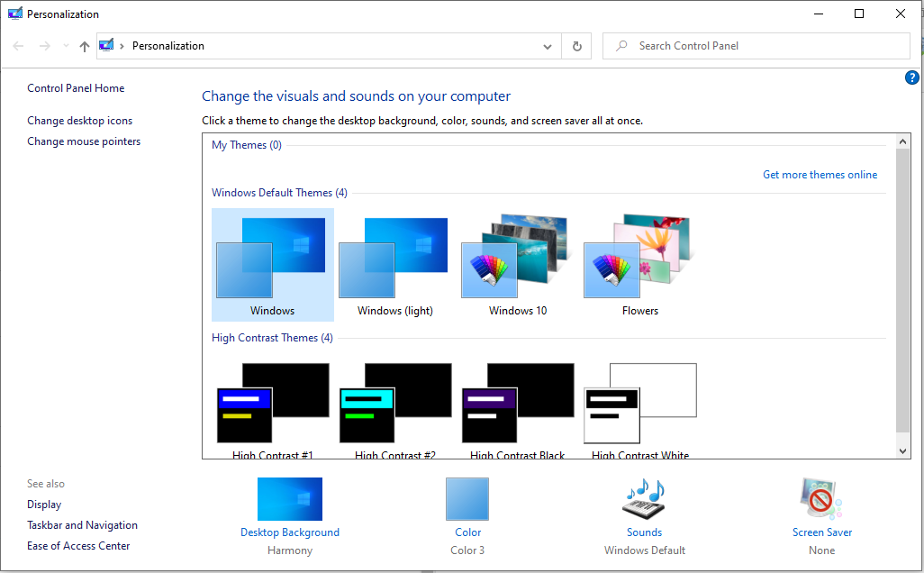Click the Desktop Background image icon
924x573 pixels.
(290, 499)
